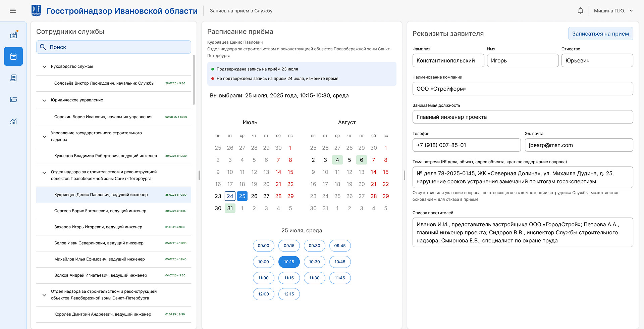Collapse the Руководство службы group

(44, 66)
